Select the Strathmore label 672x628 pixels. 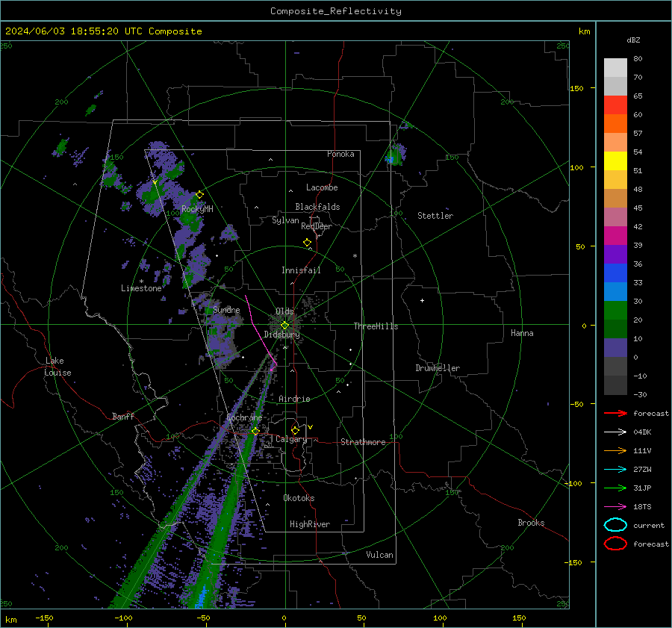pos(363,442)
